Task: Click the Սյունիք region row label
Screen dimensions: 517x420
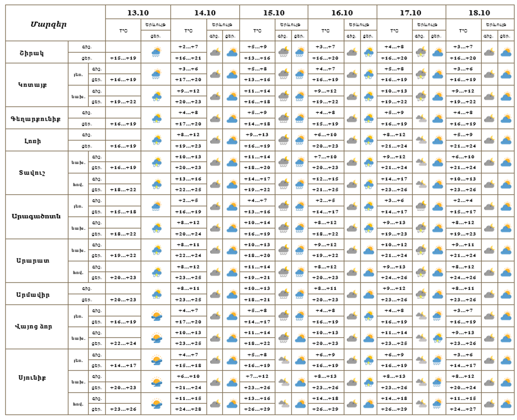Action: [x=32, y=377]
